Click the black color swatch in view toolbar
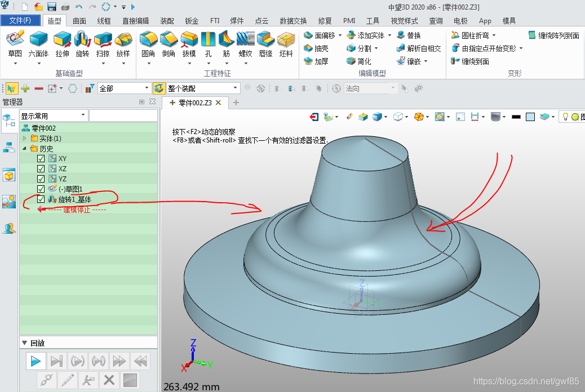The height and width of the screenshot is (392, 585). coord(516,117)
